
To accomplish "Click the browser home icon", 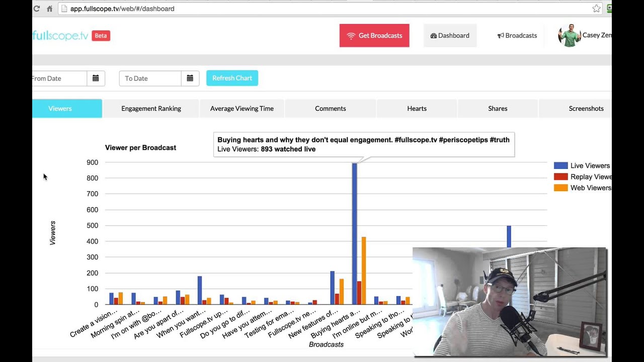I will click(49, 9).
